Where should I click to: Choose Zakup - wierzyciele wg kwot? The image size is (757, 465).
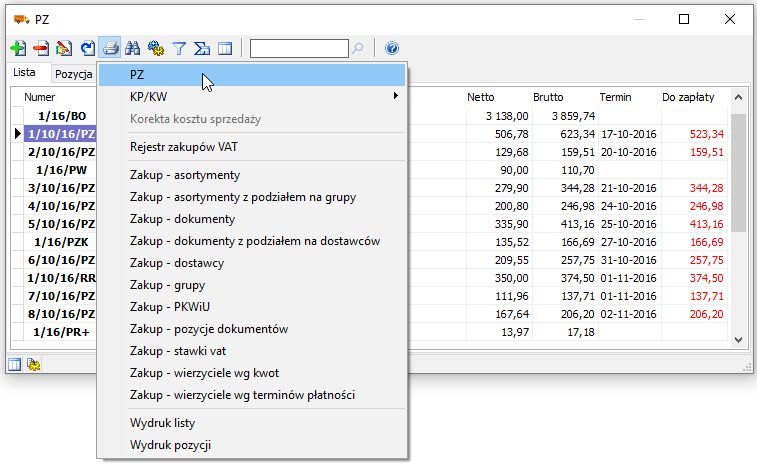point(252,373)
